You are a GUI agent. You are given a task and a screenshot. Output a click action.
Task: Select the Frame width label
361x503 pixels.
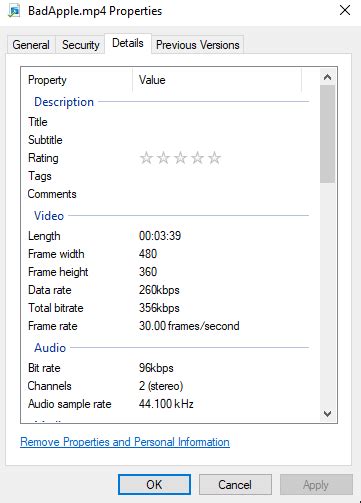pos(56,254)
